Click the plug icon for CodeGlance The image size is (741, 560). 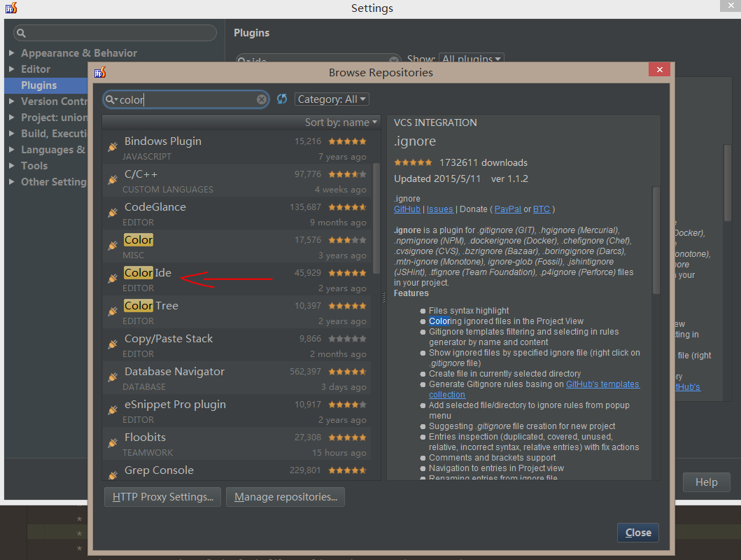[x=113, y=212]
